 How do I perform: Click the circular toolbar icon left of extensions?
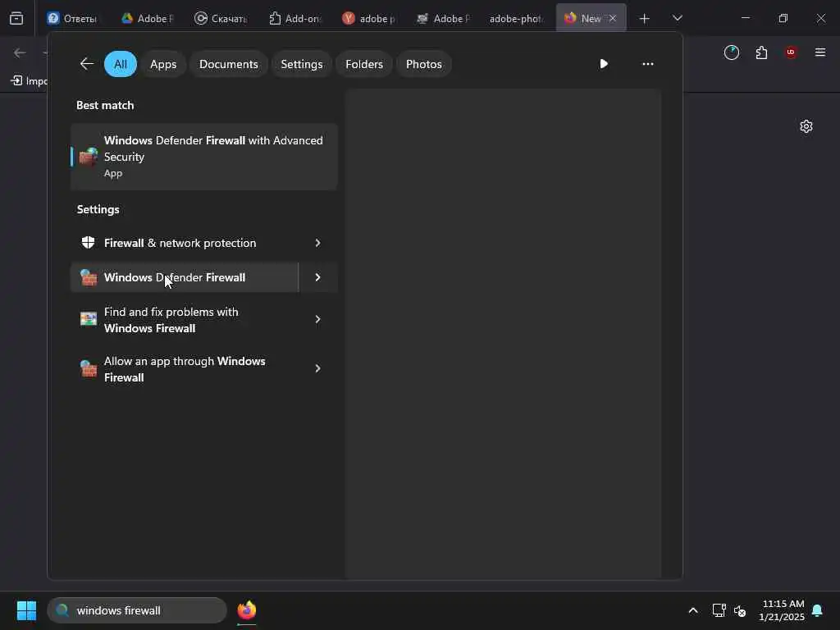point(732,52)
